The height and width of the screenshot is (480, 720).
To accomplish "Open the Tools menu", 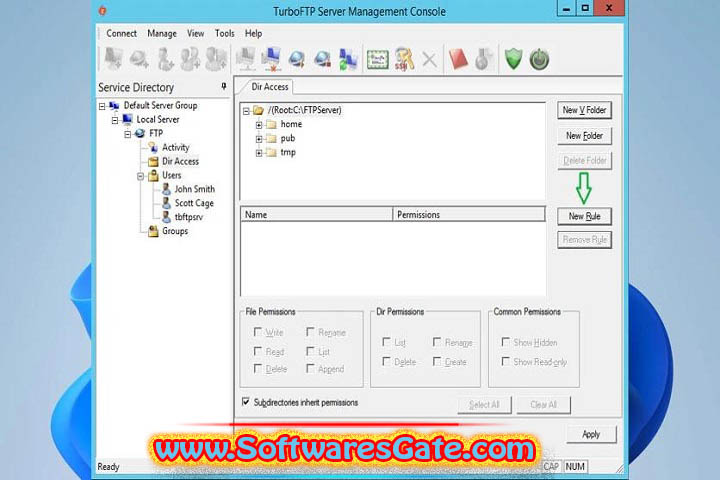I will pos(225,34).
